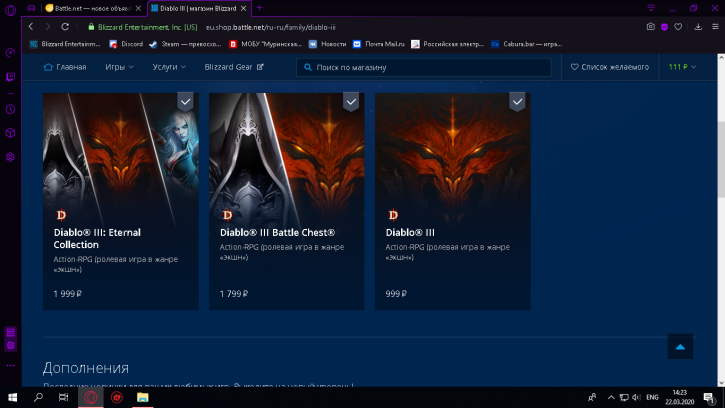Viewport: 725px width, 408px height.
Task: Open the МОБУ Муринская bookmark
Action: [265, 44]
